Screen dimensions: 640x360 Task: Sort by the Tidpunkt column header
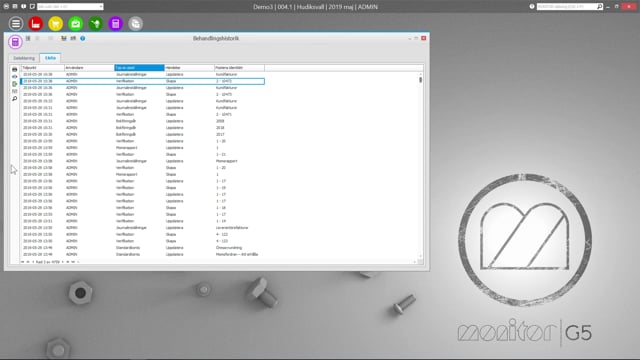(x=42, y=68)
